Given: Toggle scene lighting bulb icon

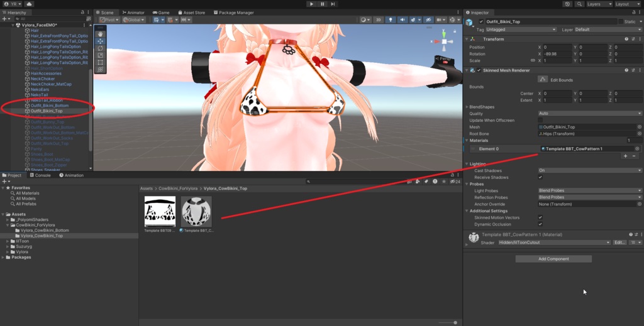Looking at the screenshot, I should pyautogui.click(x=390, y=19).
